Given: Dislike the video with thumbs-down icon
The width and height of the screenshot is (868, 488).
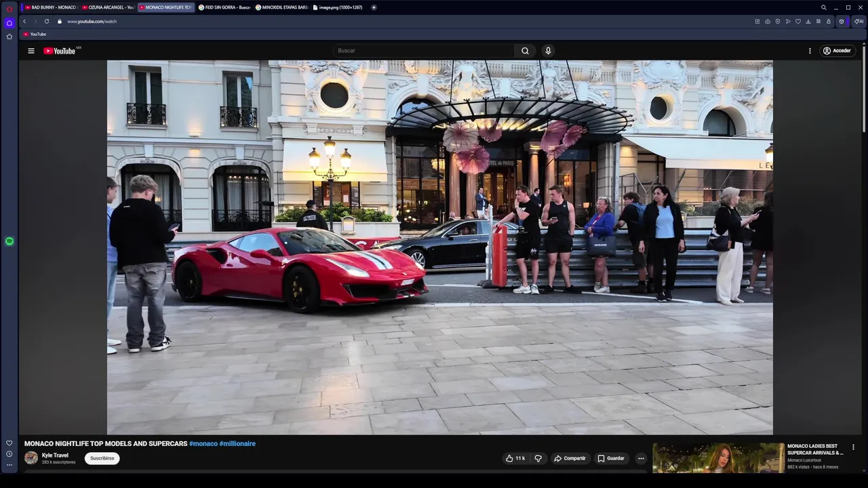Looking at the screenshot, I should (538, 458).
